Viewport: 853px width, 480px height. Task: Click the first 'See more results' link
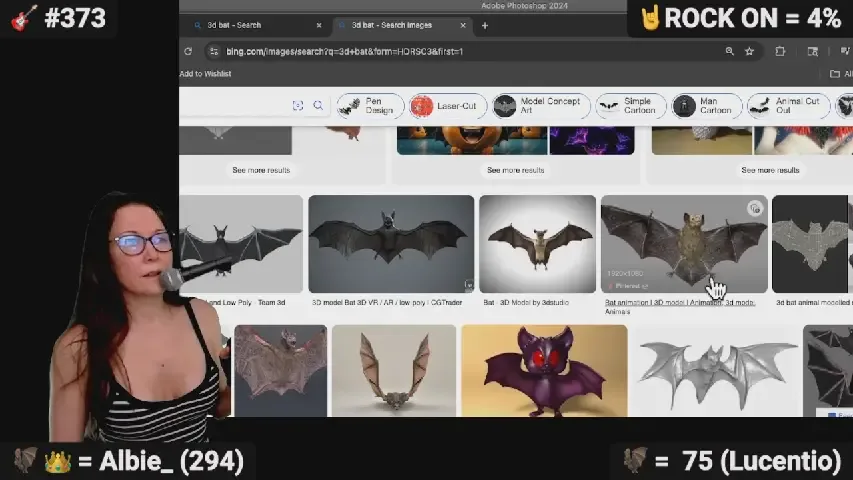261,170
